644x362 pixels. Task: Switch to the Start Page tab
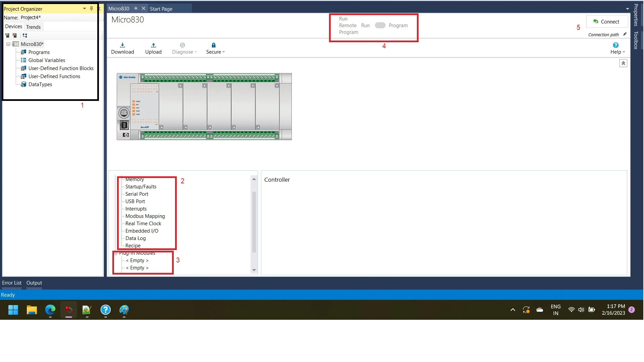[161, 9]
